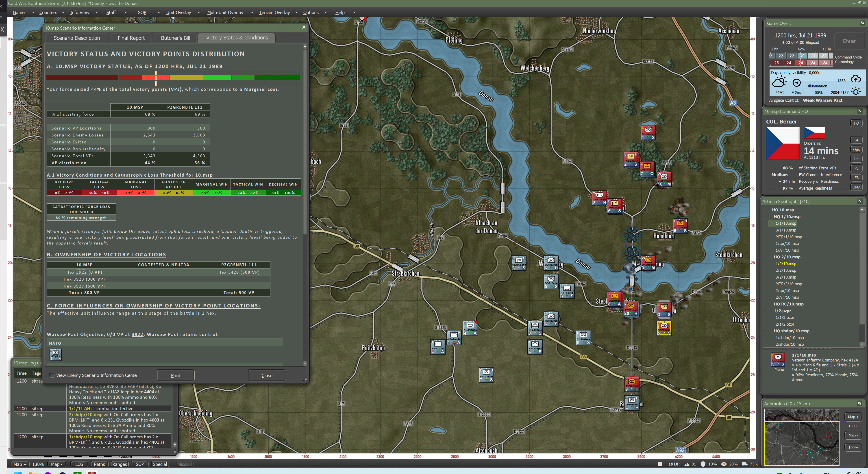Image resolution: width=868 pixels, height=474 pixels.
Task: Click the small Czech flag icon
Action: [814, 133]
